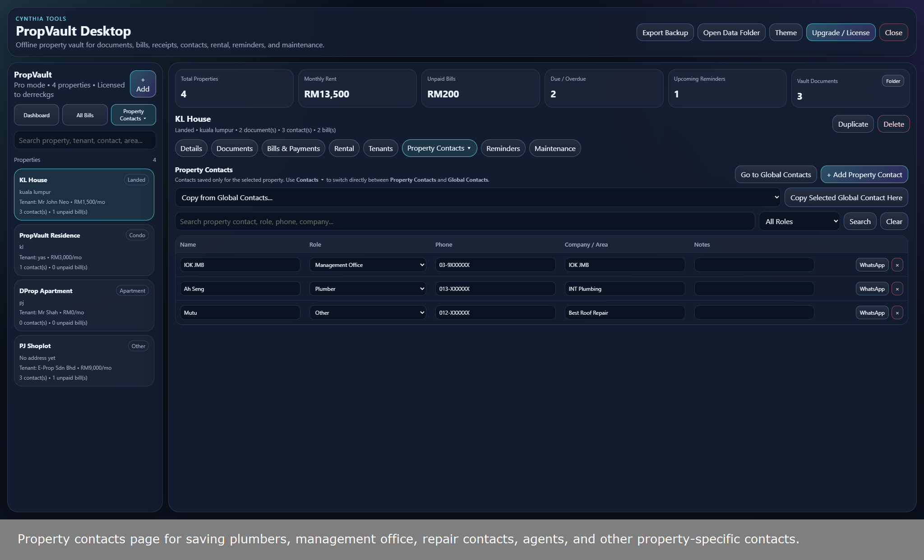Edit the Ah Seng name field
The width and height of the screenshot is (924, 560).
pos(240,289)
